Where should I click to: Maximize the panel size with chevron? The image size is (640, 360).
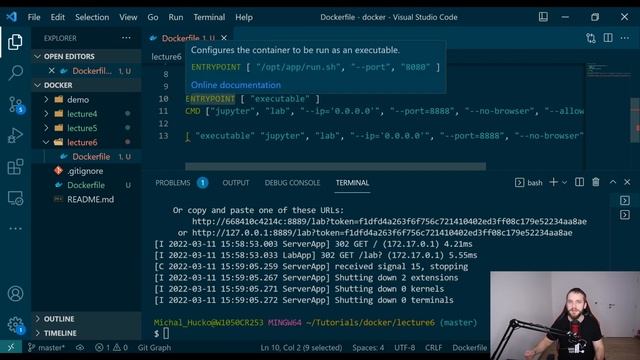point(613,182)
